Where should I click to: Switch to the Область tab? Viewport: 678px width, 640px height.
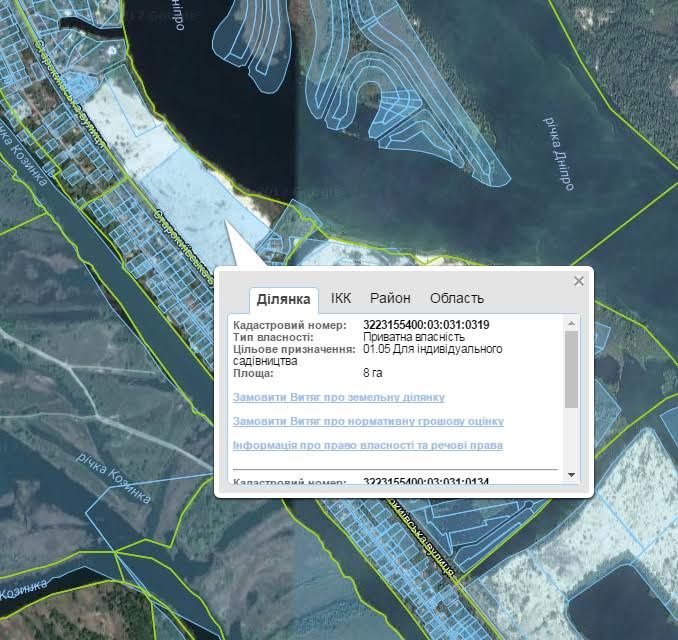click(x=456, y=298)
